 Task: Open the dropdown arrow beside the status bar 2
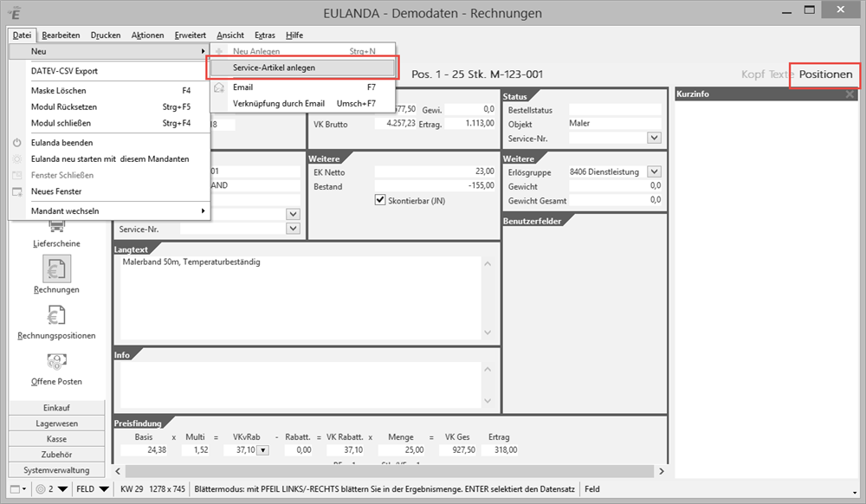point(62,489)
